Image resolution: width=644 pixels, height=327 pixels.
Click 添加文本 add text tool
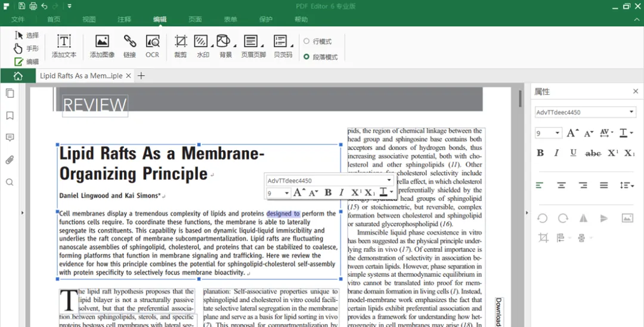(64, 46)
